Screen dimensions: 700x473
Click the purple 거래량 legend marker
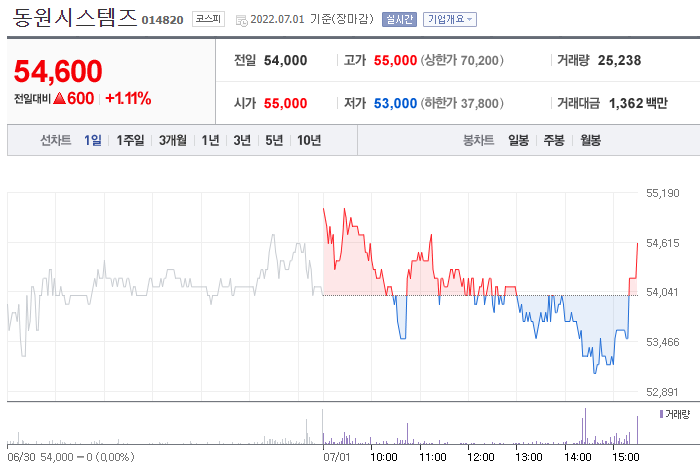click(661, 414)
